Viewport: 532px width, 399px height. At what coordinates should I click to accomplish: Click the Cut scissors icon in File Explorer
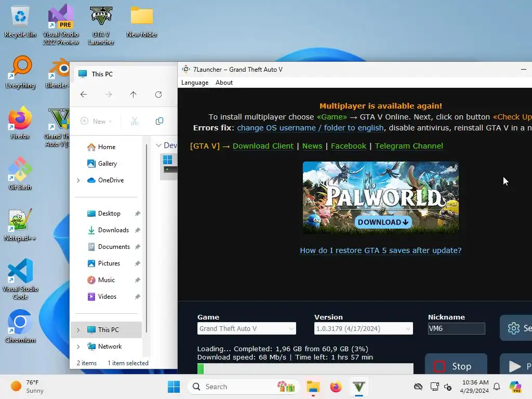pos(135,121)
